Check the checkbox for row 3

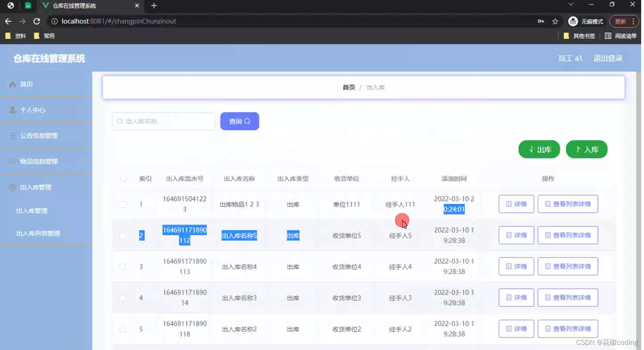click(123, 266)
